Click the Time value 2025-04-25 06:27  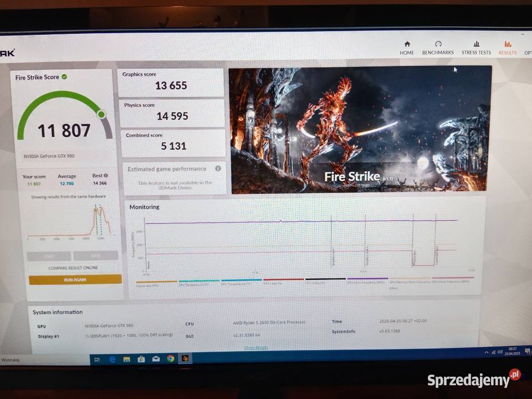[403, 321]
